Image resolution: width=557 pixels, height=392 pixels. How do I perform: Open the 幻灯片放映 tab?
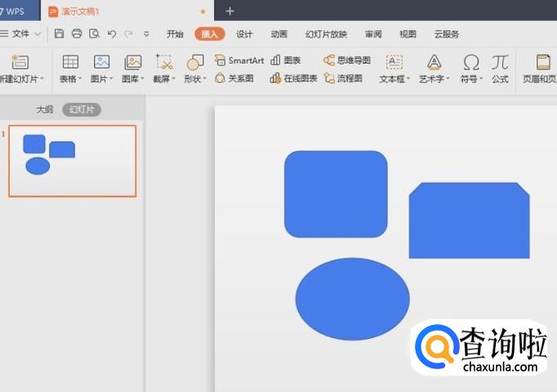(x=326, y=34)
